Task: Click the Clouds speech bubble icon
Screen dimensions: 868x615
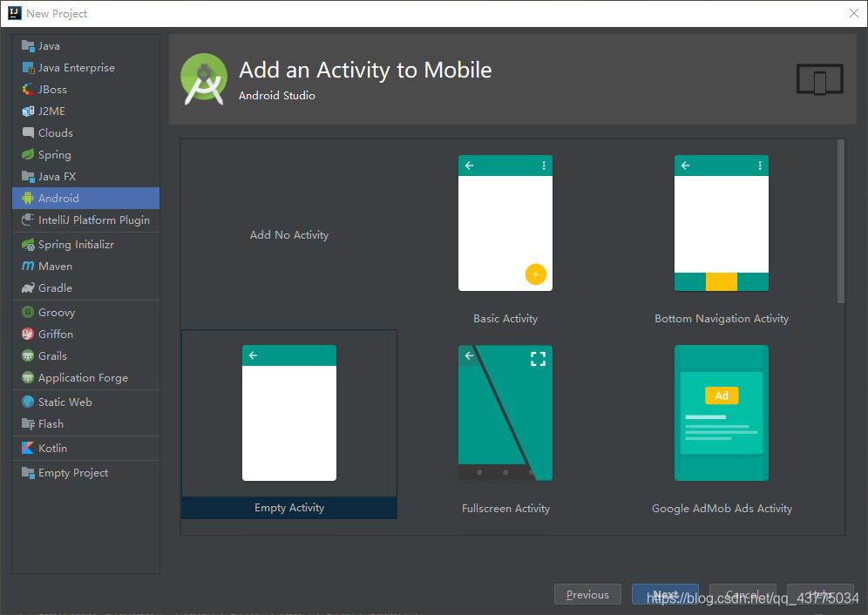Action: pyautogui.click(x=28, y=133)
